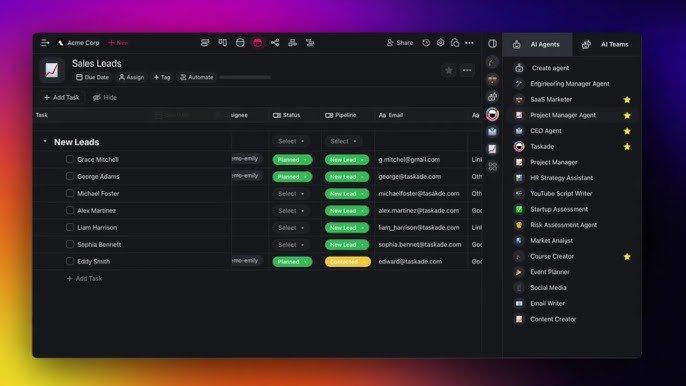Open the three-dot more menu in top toolbar

469,43
